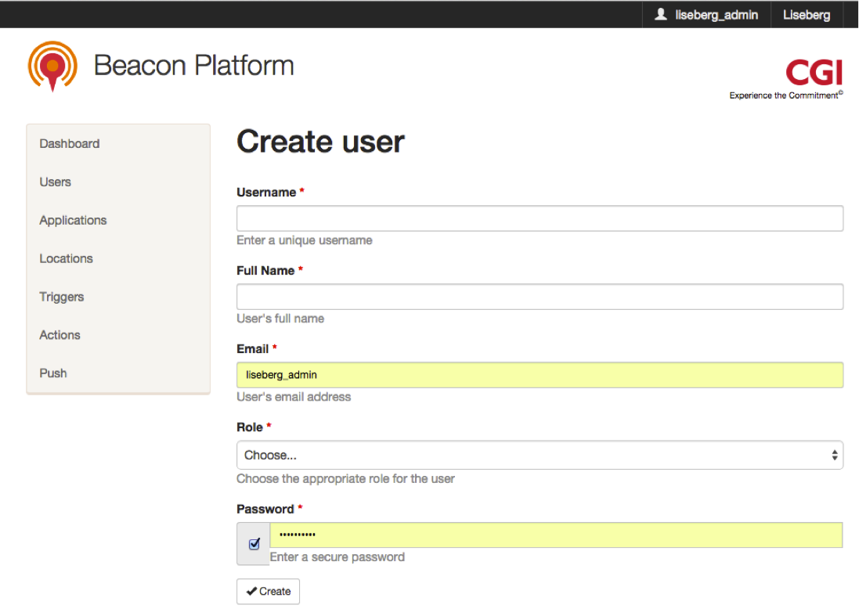Image resolution: width=859 pixels, height=616 pixels.
Task: Open Applications in the sidebar
Action: pyautogui.click(x=73, y=220)
